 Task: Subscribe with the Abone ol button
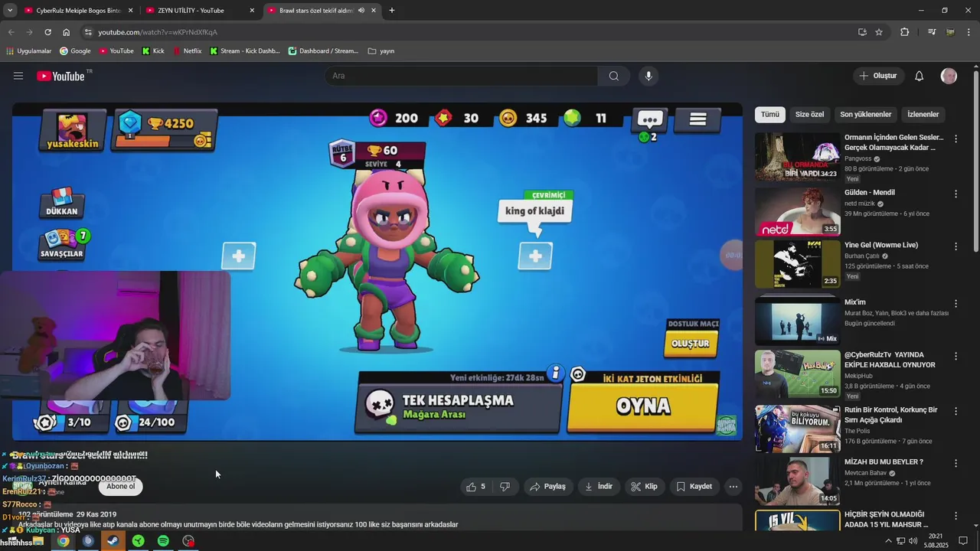click(120, 487)
